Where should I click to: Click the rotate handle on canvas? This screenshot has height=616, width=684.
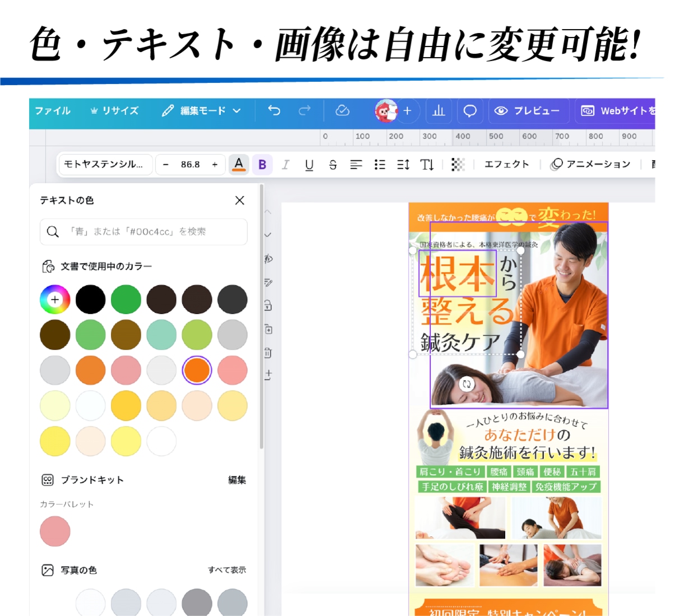[466, 384]
